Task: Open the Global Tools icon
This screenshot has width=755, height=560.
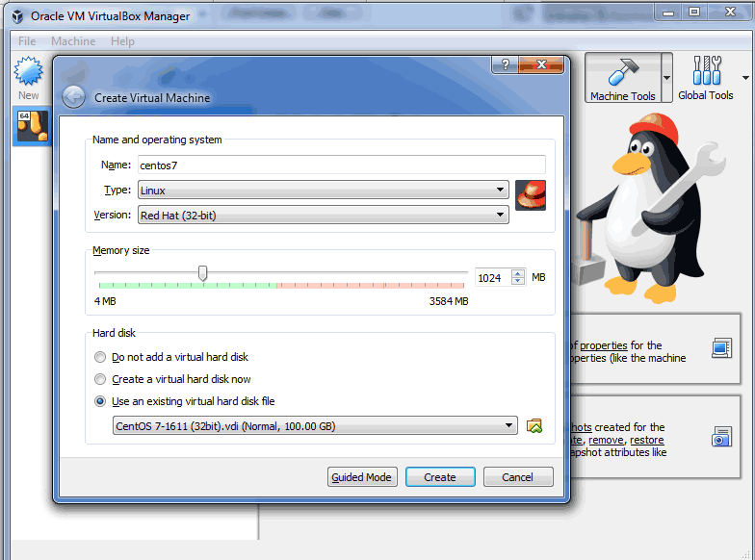Action: pyautogui.click(x=707, y=70)
